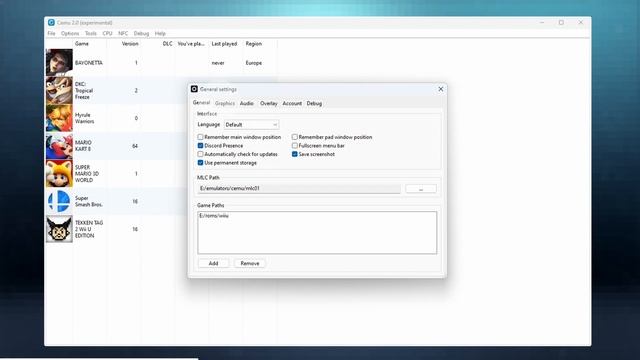640x360 pixels.
Task: Click the Add game path button
Action: coord(213,263)
